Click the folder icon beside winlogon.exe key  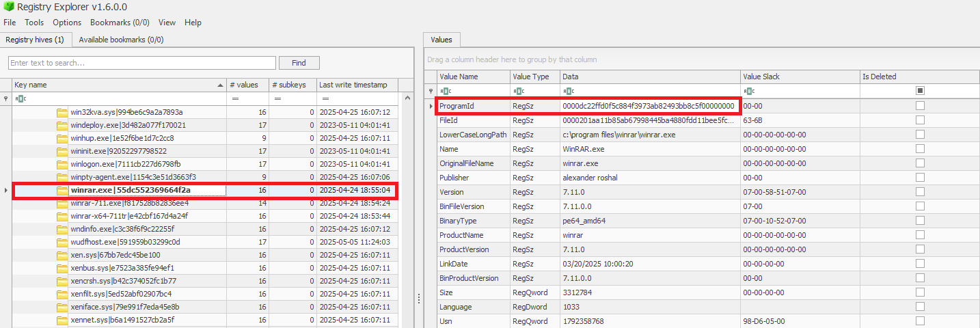[x=62, y=164]
